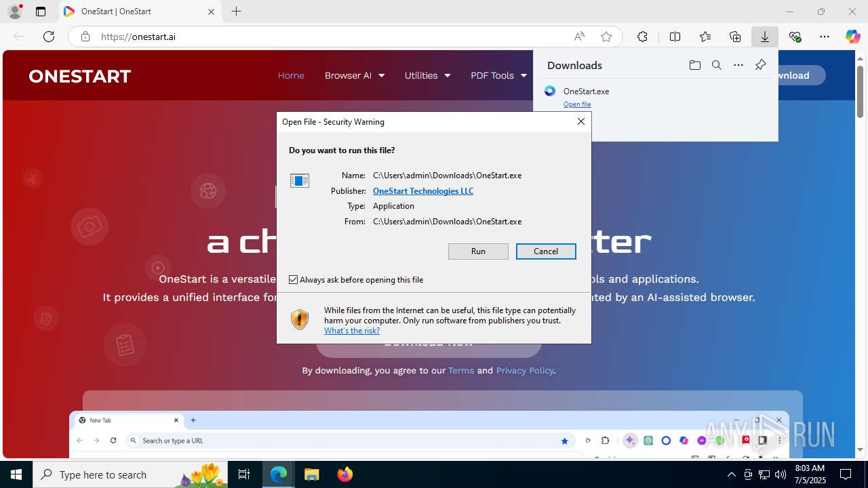Pin the Downloads panel
Screen dimensions: 868x488
[x=760, y=65]
